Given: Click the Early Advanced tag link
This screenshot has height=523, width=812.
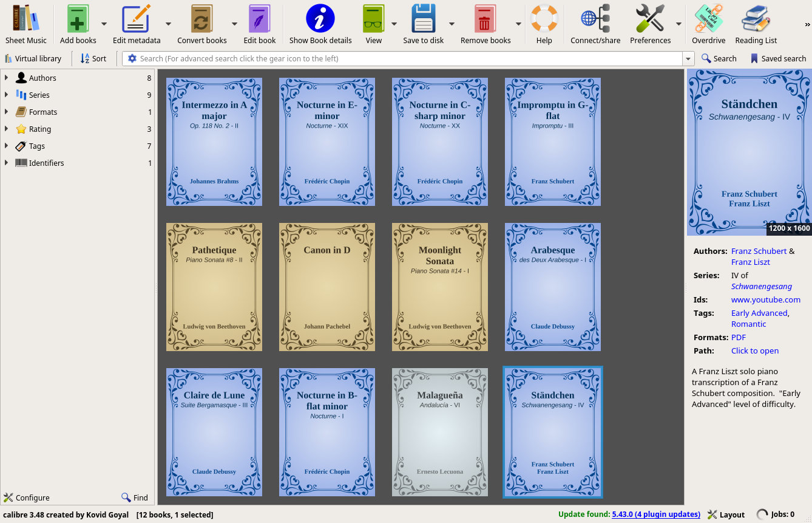Looking at the screenshot, I should [759, 313].
